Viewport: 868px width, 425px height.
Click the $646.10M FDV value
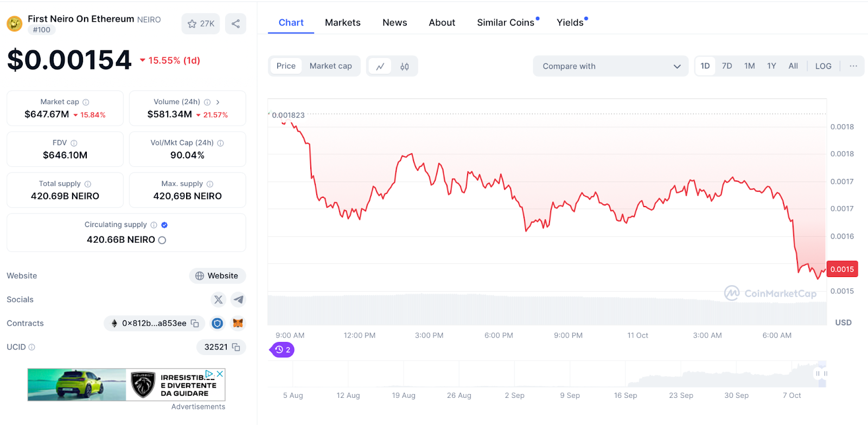(65, 155)
